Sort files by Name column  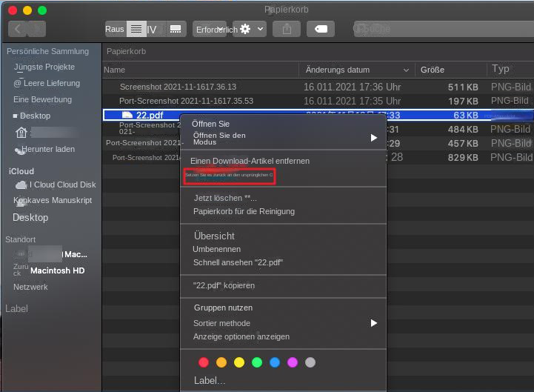[x=114, y=70]
